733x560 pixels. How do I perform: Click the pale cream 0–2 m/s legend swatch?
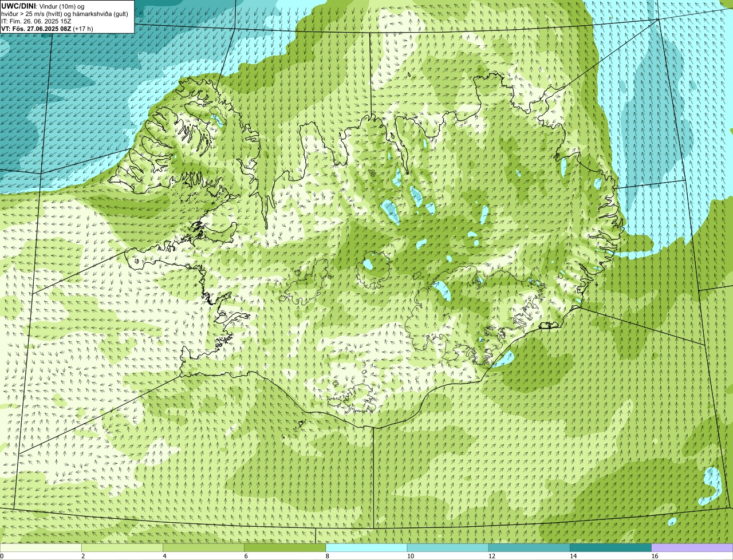tap(41, 548)
